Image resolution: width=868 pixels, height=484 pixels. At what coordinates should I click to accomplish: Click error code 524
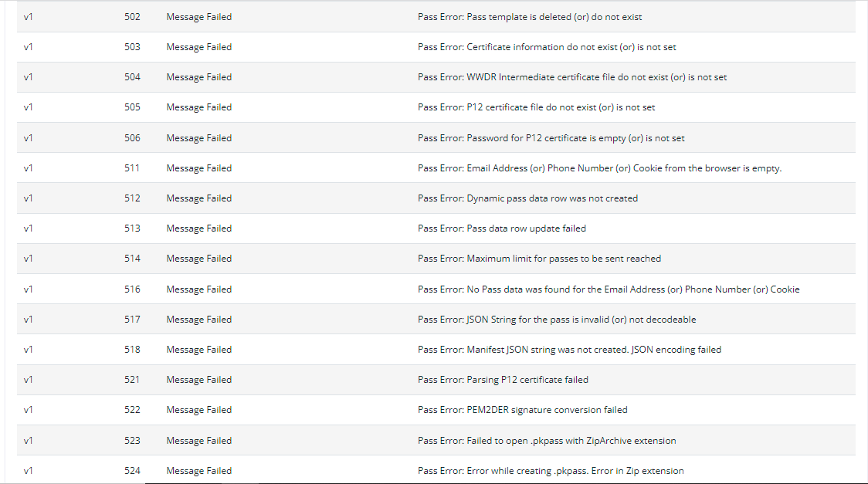tap(132, 471)
